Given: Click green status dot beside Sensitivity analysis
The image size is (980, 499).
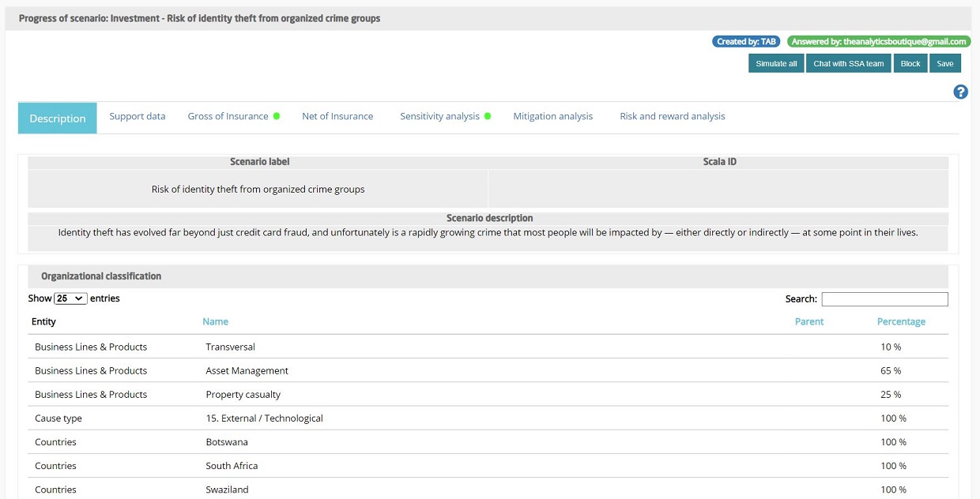Looking at the screenshot, I should (488, 116).
